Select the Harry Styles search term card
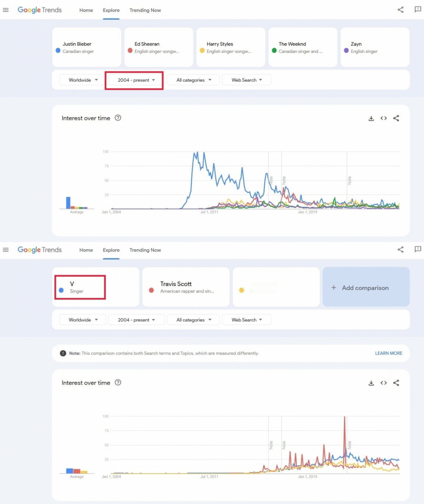424x504 pixels. point(230,47)
